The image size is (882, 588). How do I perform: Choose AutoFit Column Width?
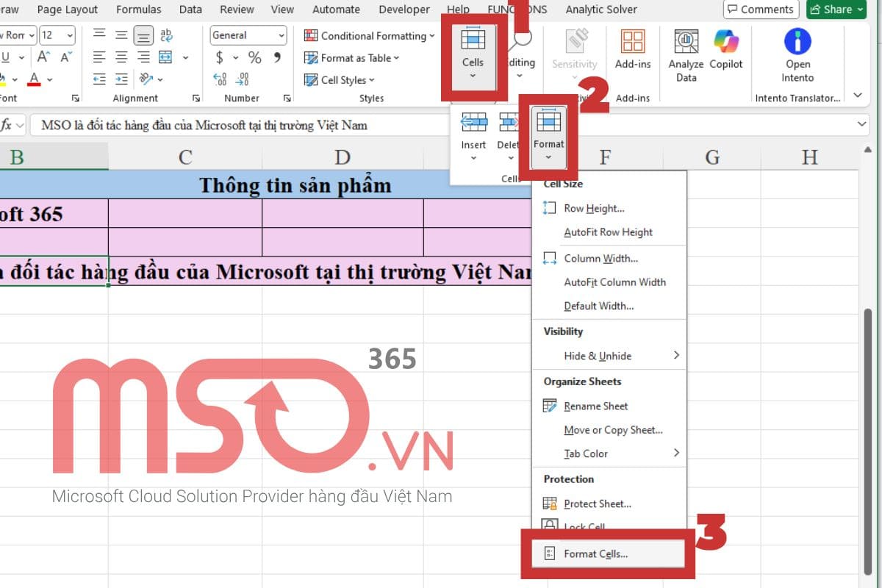point(609,282)
